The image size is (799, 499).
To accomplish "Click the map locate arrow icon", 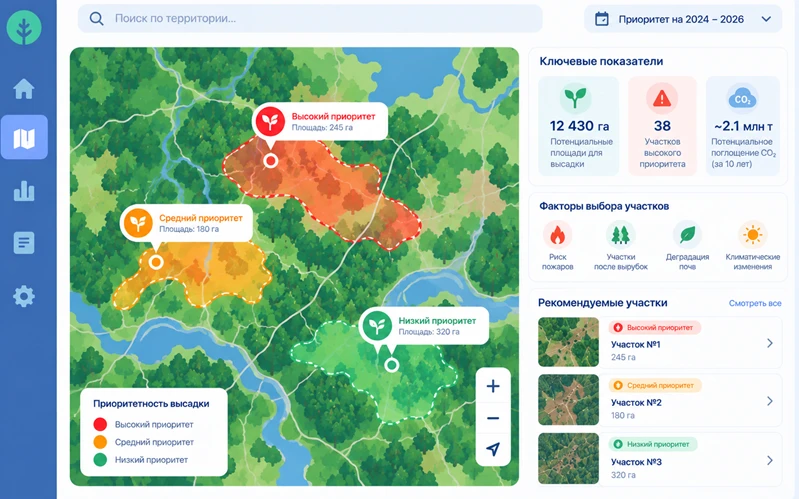I will click(493, 449).
